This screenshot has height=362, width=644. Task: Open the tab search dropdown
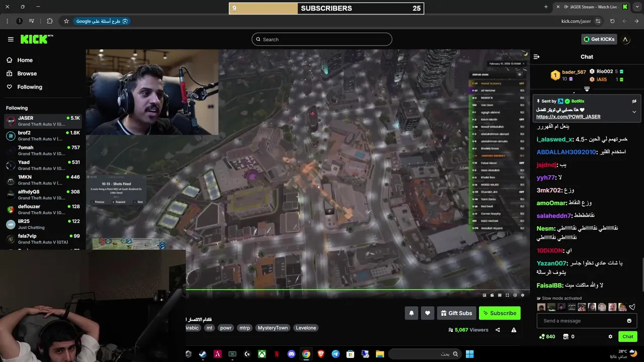coord(636,7)
